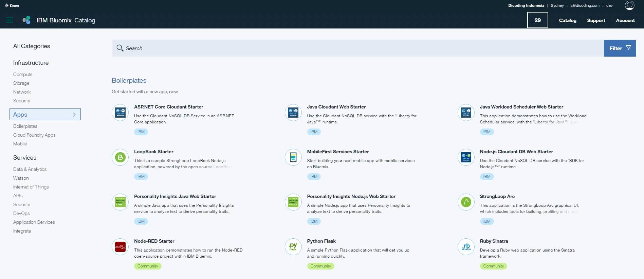Open Python Flask title
Image resolution: width=644 pixels, height=279 pixels.
pos(321,241)
